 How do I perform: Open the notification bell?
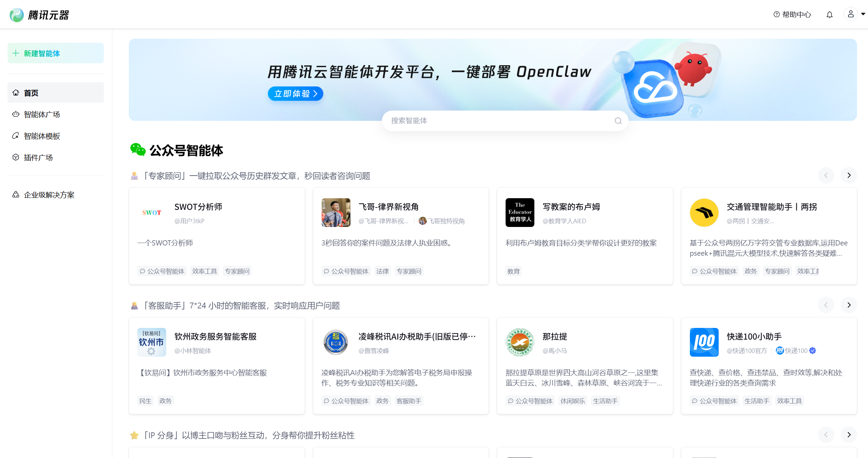coord(829,15)
